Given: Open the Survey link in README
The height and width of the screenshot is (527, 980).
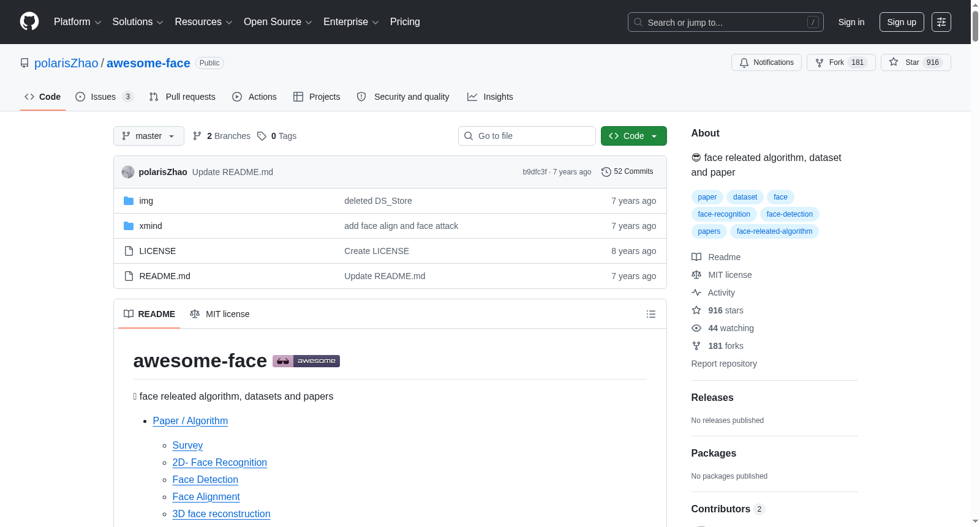Looking at the screenshot, I should coord(187,446).
